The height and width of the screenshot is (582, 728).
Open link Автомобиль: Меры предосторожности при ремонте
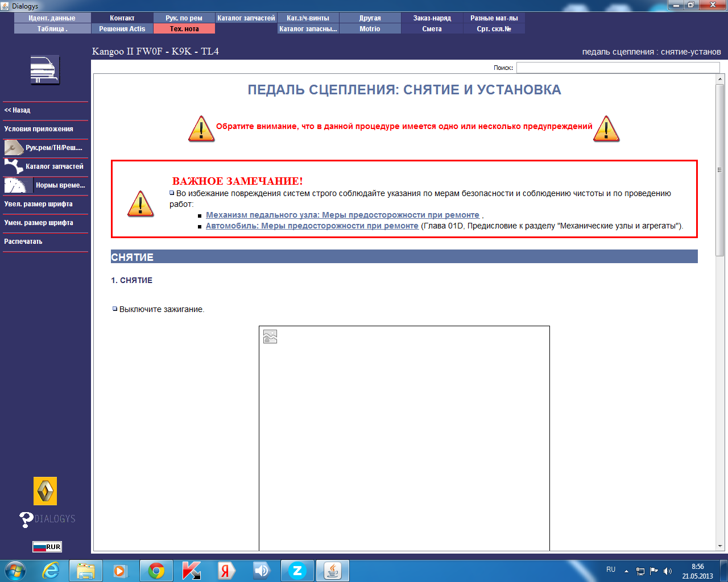312,226
